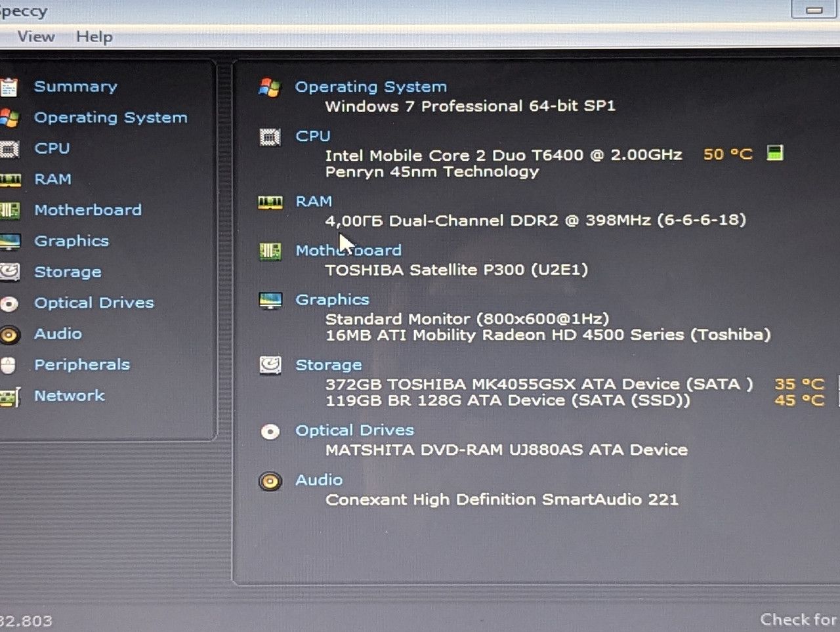The image size is (840, 632).
Task: Click the RAM stick icon in summary panel
Action: tap(270, 202)
